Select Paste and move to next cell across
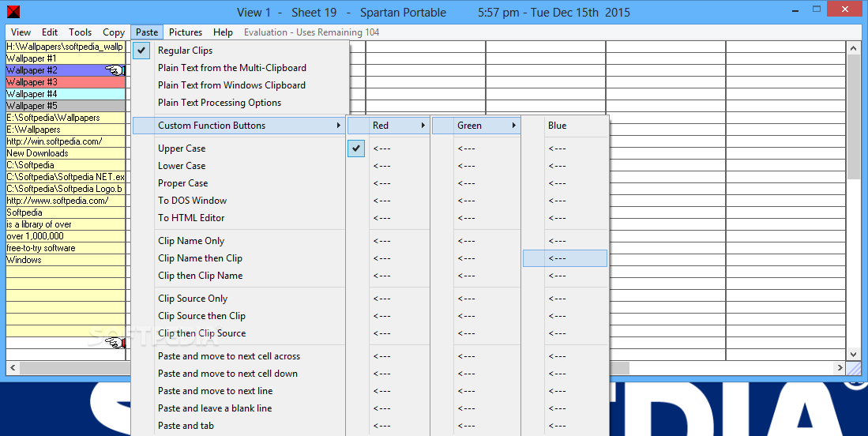The height and width of the screenshot is (436, 868). point(228,356)
